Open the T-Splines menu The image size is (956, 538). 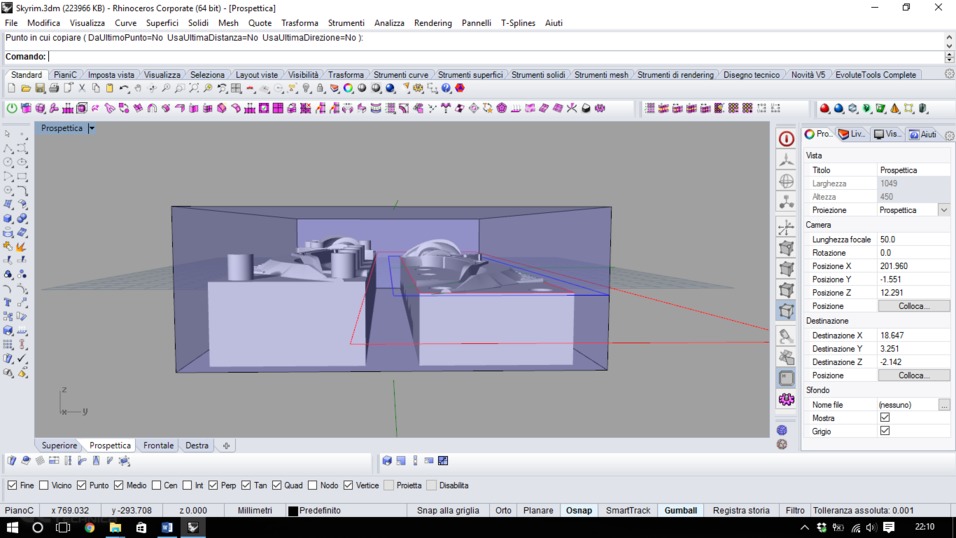tap(518, 23)
